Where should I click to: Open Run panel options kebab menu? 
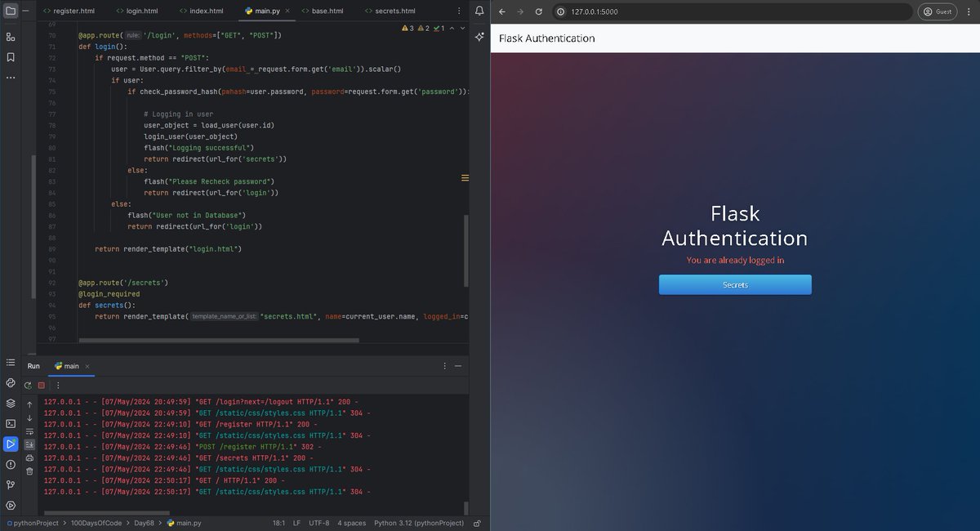coord(444,366)
